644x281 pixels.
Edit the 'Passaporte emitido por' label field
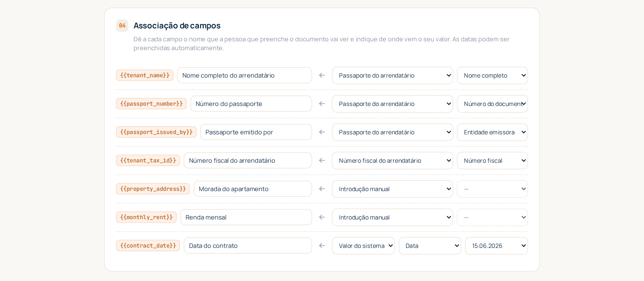(x=256, y=132)
